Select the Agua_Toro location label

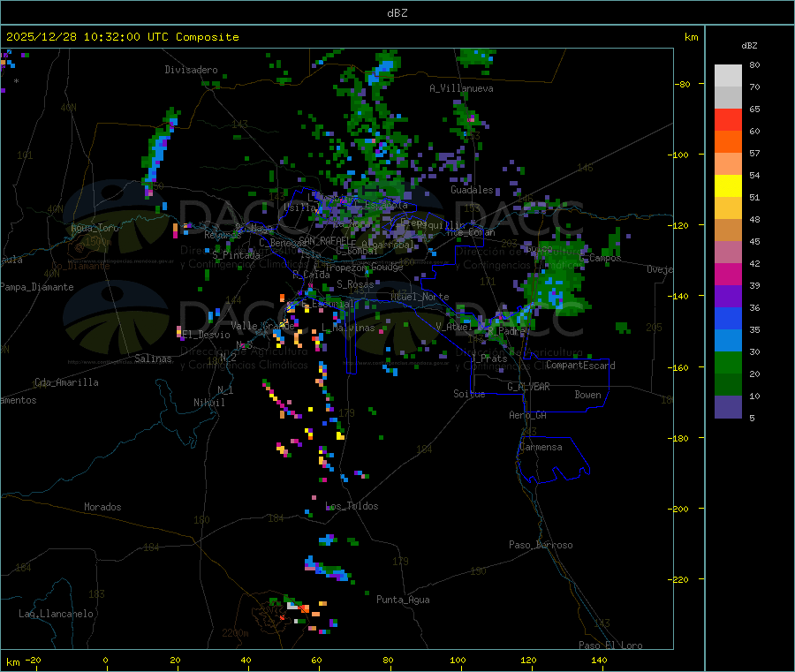(x=95, y=228)
